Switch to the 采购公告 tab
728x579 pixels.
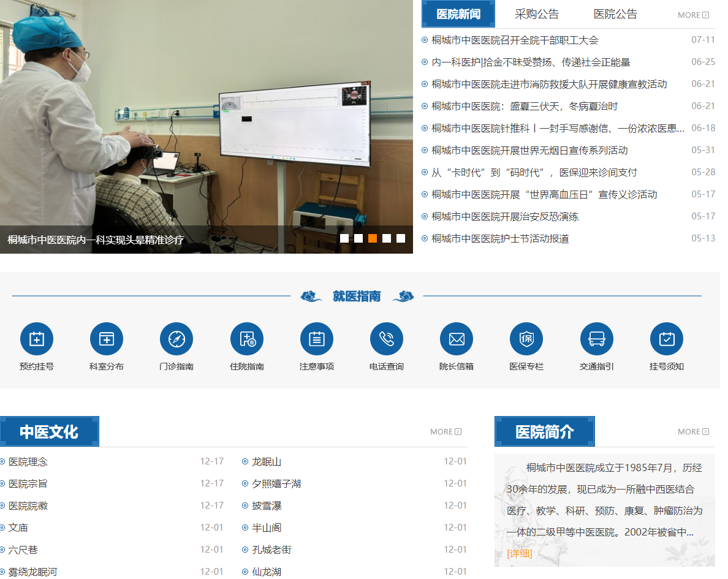tap(537, 14)
